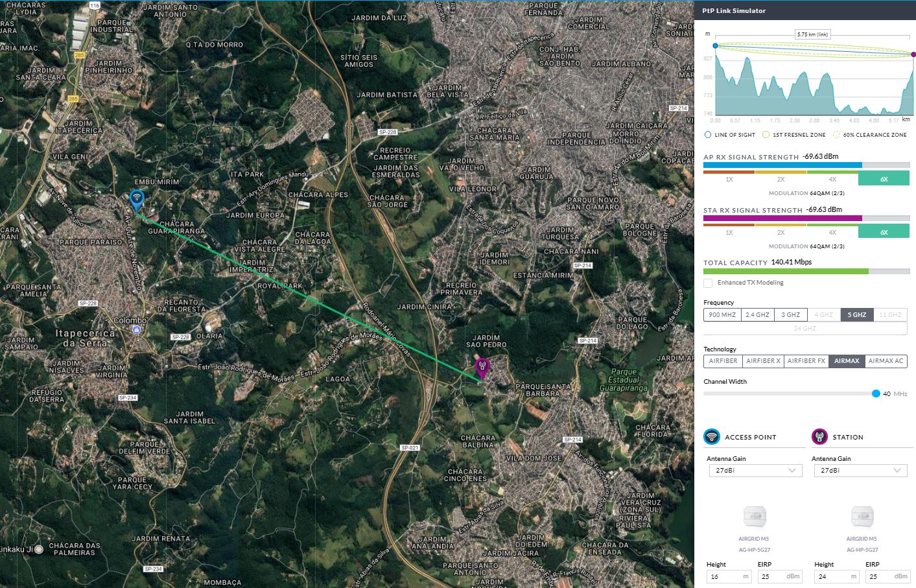This screenshot has width=916, height=588.
Task: Focus the Station Height input field
Action: coord(836,576)
